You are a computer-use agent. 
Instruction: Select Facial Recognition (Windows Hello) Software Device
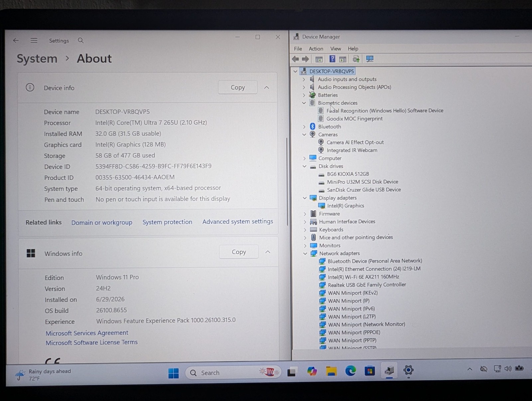[x=381, y=111]
